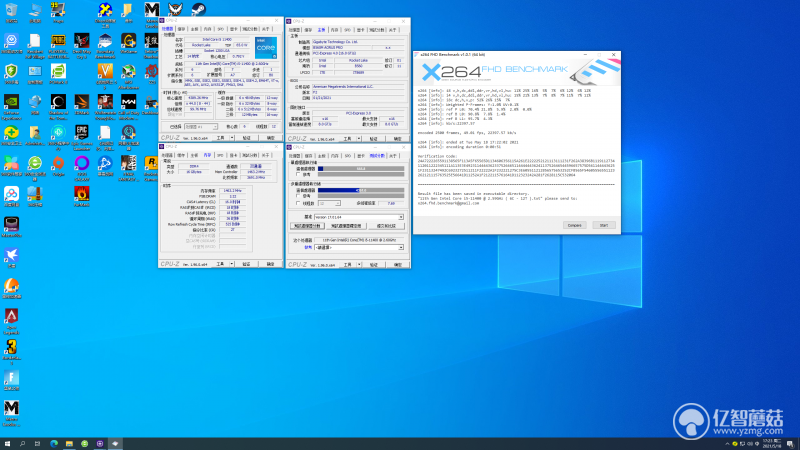Image resolution: width=800 pixels, height=450 pixels.
Task: Launch Call of Duty Modern Warfare shortcut
Action: [x=129, y=107]
